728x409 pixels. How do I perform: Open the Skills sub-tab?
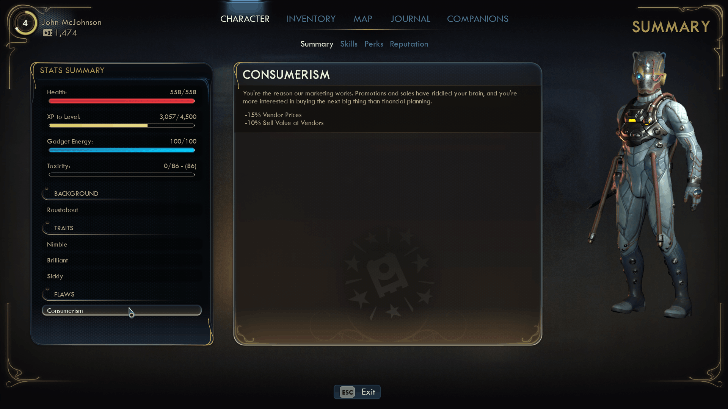tap(349, 44)
